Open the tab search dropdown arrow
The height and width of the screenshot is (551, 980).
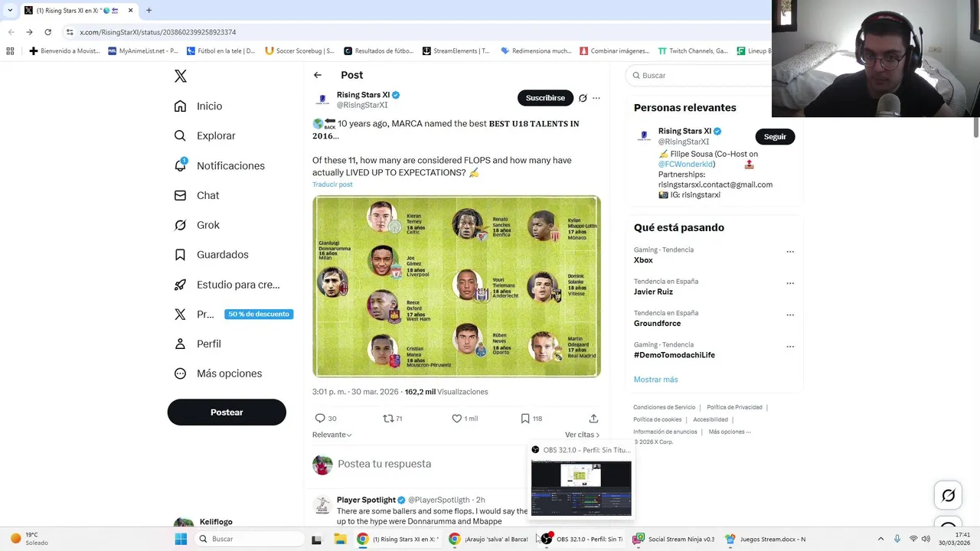[10, 11]
